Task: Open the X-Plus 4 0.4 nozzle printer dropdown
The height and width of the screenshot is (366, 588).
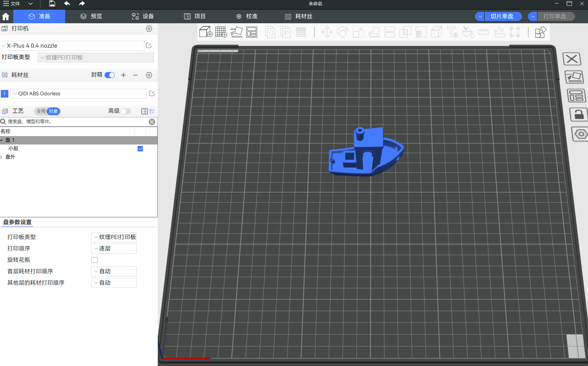Action: click(x=72, y=46)
